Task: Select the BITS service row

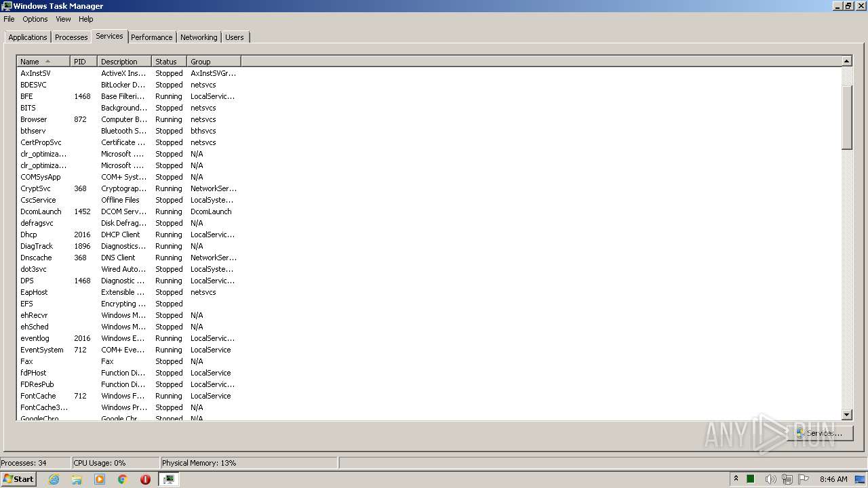Action: point(129,108)
